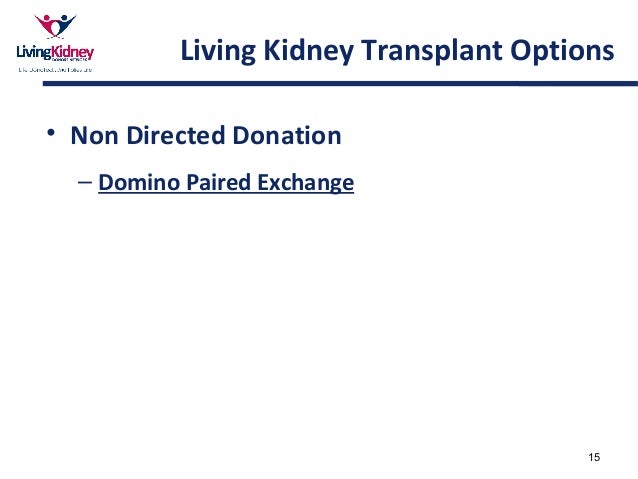The width and height of the screenshot is (638, 479).
Task: Click the dark 'Living' word in the logo
Action: point(34,52)
